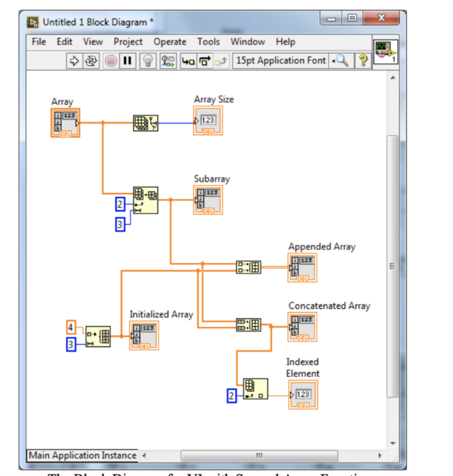Image resolution: width=453 pixels, height=476 pixels.
Task: Click Step Over button
Action: [205, 61]
